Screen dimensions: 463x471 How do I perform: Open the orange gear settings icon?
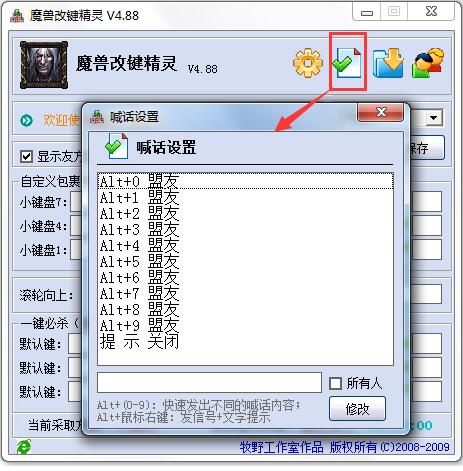pyautogui.click(x=308, y=63)
